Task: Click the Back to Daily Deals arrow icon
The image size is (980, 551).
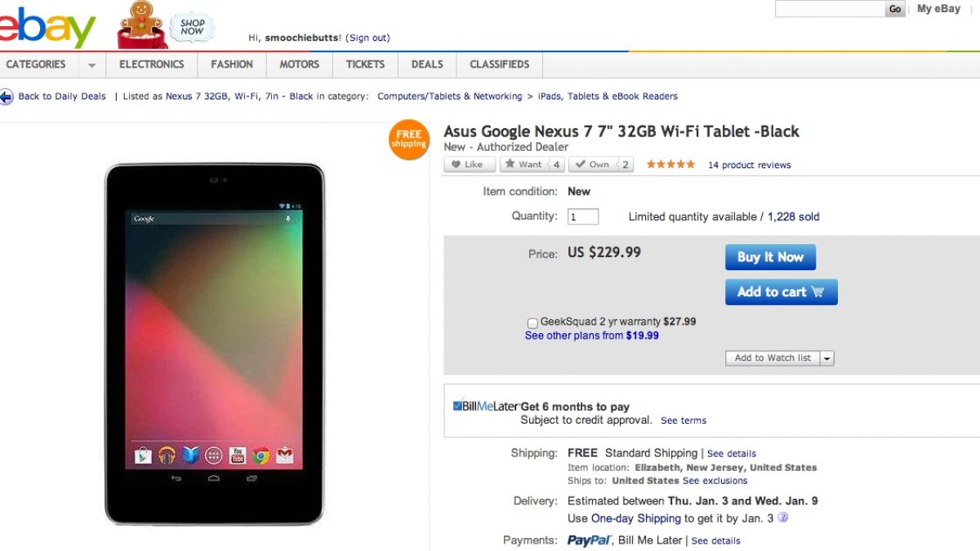Action: click(x=7, y=97)
